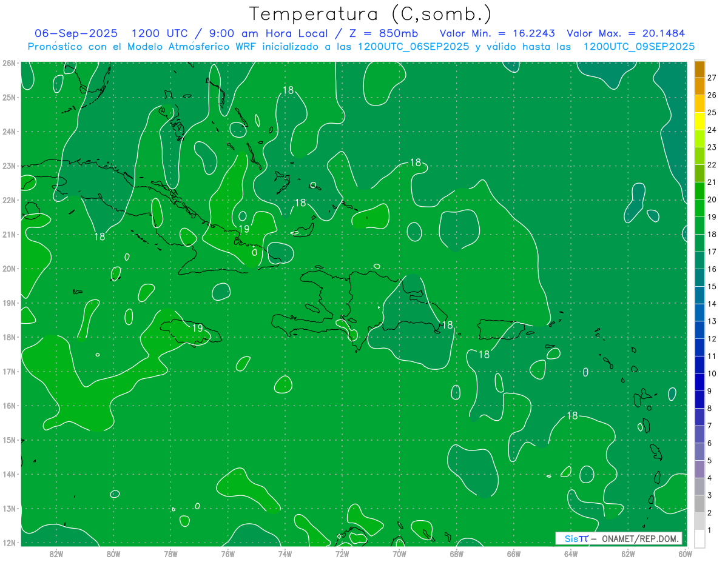
Task: Click the "ONAMET/REP.DOM." credit label
Action: (x=639, y=538)
